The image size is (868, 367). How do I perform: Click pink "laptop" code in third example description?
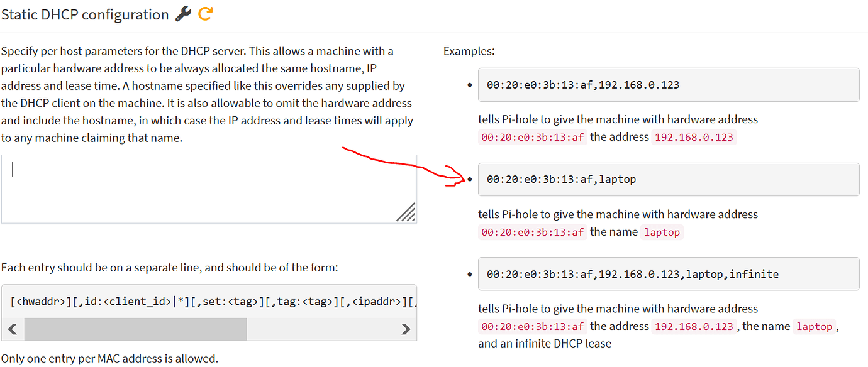tap(814, 326)
